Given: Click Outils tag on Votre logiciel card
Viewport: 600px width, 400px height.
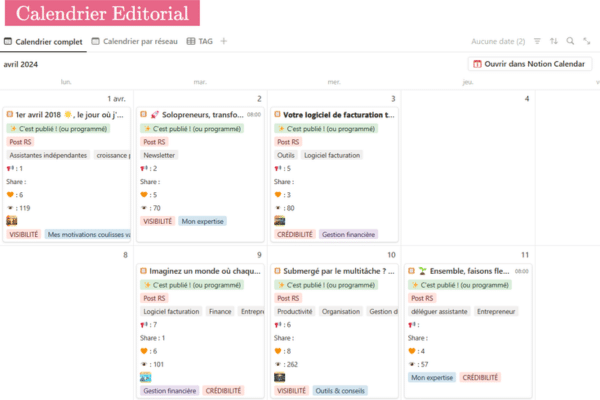Looking at the screenshot, I should click(286, 155).
